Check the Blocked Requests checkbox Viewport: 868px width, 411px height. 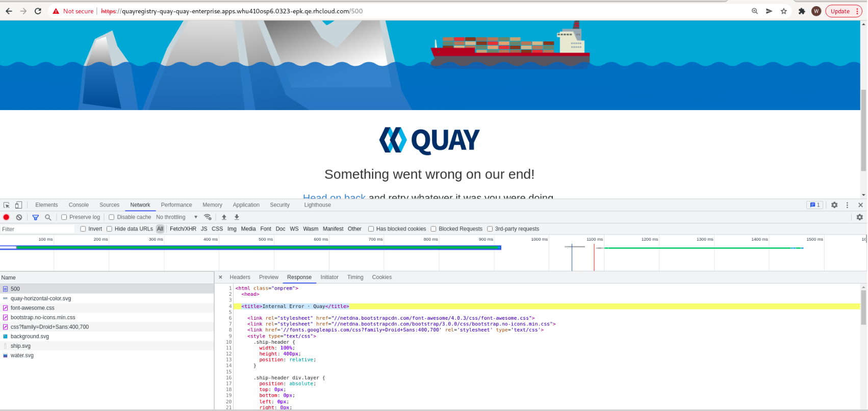tap(433, 229)
